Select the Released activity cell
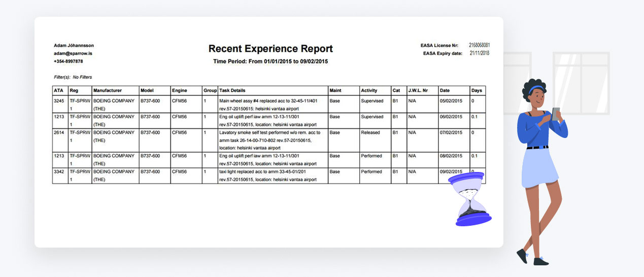Viewport: 644px width, 277px height. point(370,132)
